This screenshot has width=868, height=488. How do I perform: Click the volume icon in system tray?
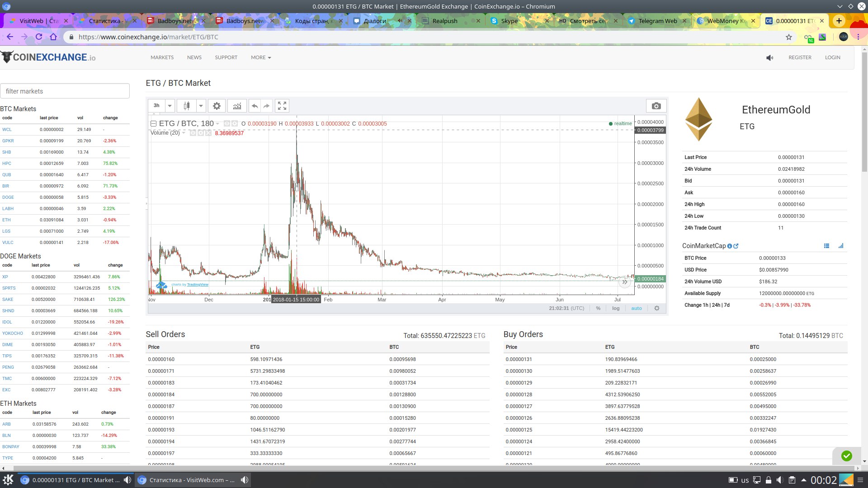780,480
